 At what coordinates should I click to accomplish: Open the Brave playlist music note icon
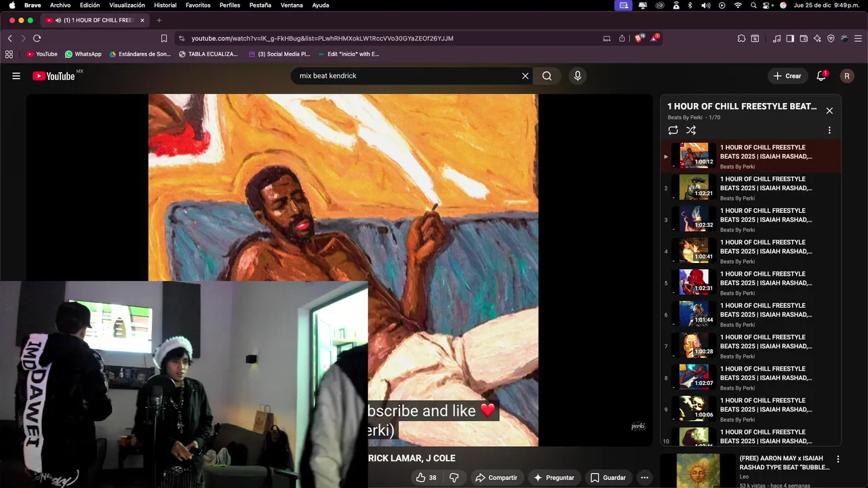pyautogui.click(x=776, y=39)
